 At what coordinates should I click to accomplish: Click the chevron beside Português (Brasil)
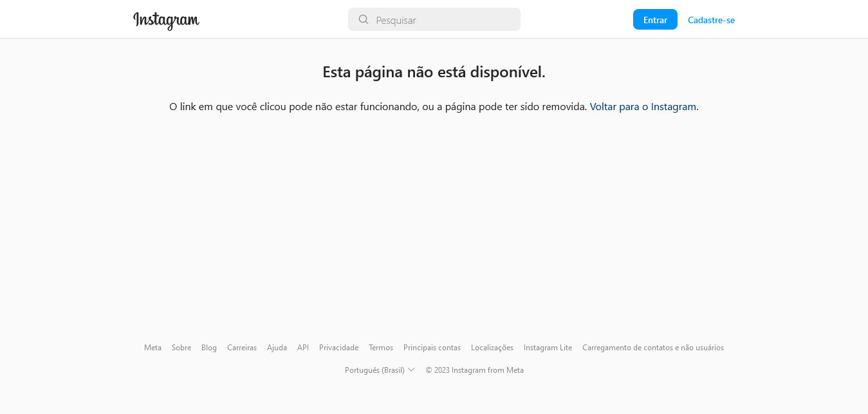point(411,370)
